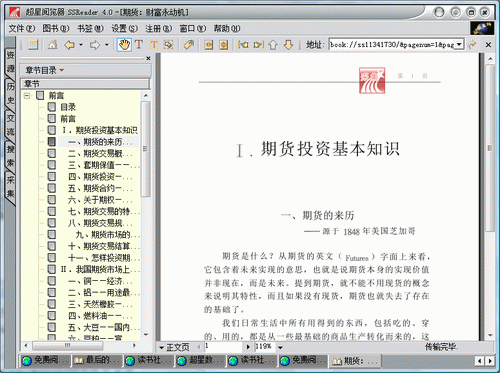Click the page number input field
The width and height of the screenshot is (500, 373).
pos(224,347)
